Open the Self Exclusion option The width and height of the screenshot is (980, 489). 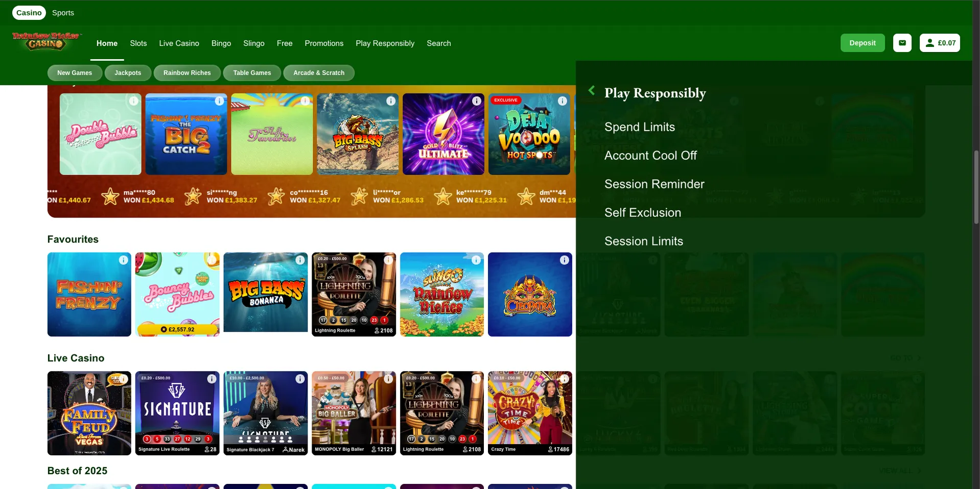tap(642, 212)
